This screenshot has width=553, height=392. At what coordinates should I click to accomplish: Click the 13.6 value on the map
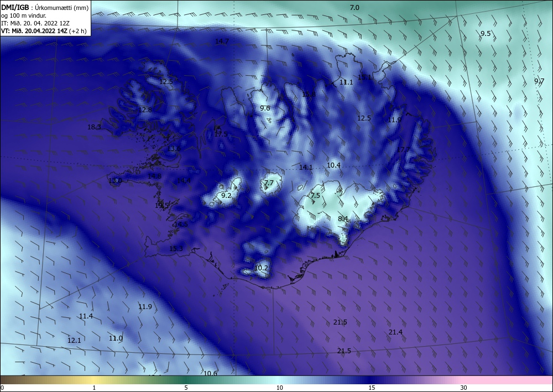(x=174, y=148)
